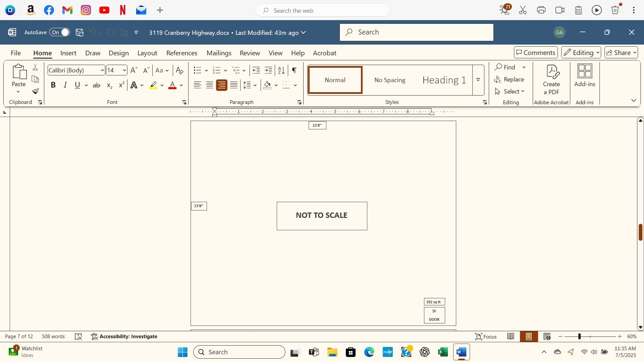Show paragraph marks with pilcrow icon
644x362 pixels.
click(x=294, y=70)
